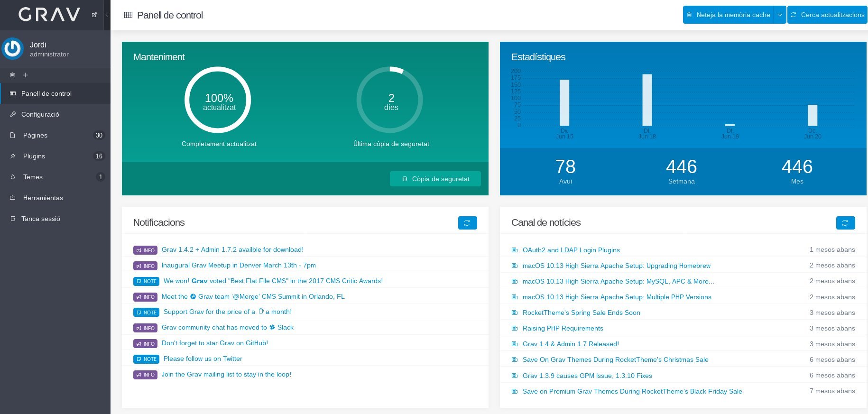
Task: Open Black Friday Sale Grav Themes article
Action: click(x=632, y=391)
